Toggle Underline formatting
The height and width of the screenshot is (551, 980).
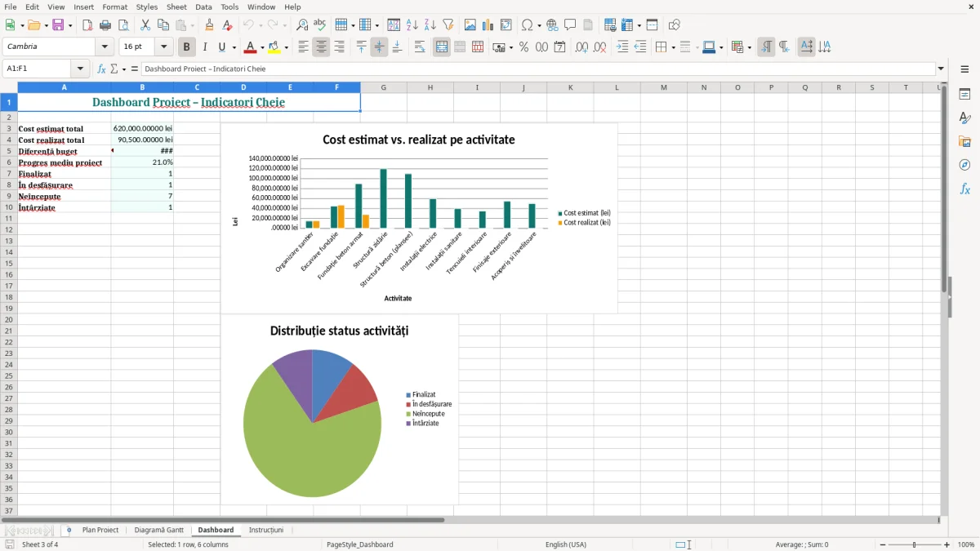point(223,47)
